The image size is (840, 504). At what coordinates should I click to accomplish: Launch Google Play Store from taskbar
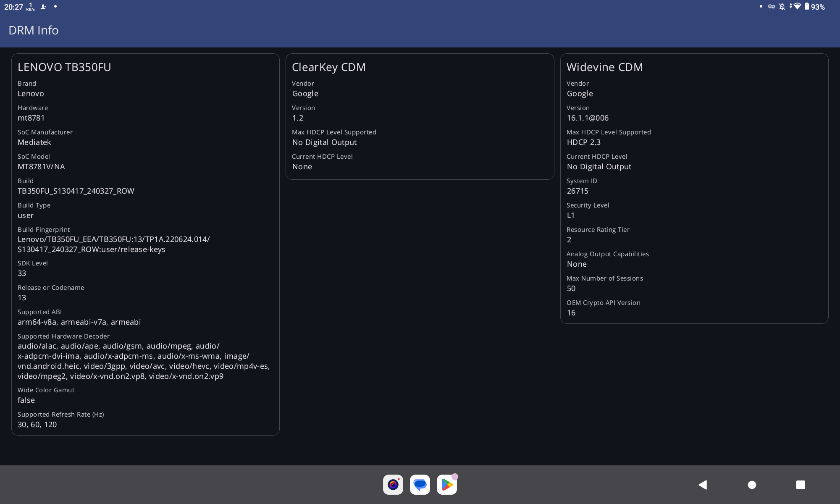pos(447,485)
